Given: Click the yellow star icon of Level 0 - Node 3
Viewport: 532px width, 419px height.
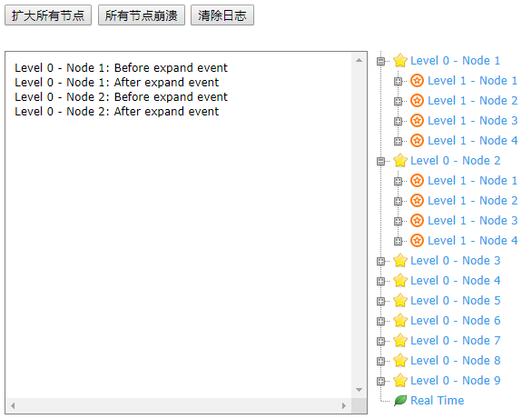Looking at the screenshot, I should [x=400, y=261].
